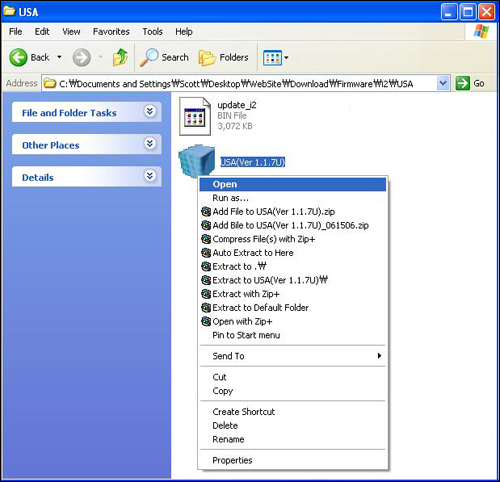Click the grayed Forward arrow icon
The height and width of the screenshot is (482, 500).
pyautogui.click(x=81, y=57)
